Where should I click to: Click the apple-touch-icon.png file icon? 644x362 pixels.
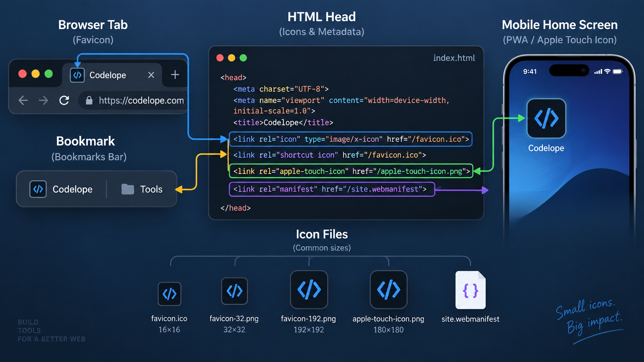click(388, 290)
